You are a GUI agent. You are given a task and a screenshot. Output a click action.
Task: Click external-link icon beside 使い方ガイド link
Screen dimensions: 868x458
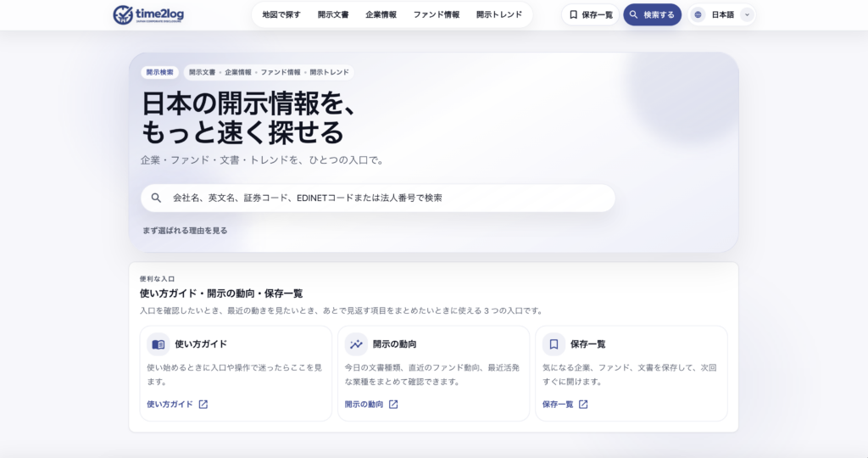[203, 405]
